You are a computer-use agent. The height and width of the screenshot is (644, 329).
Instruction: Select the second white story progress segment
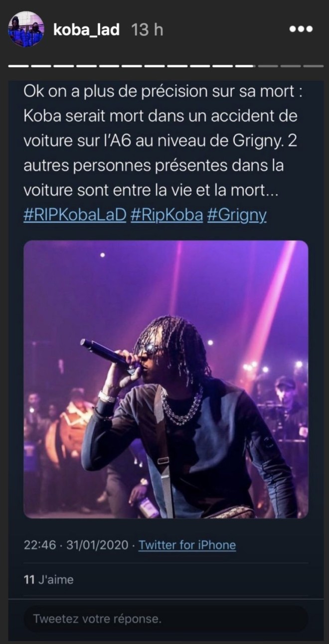[x=41, y=66]
